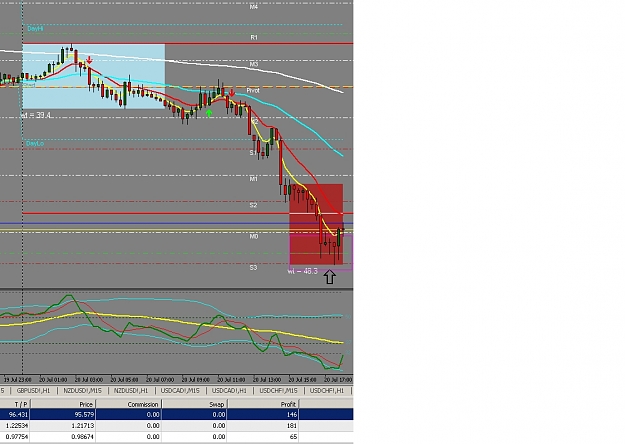Click the green up-arrow signal on the chart
Image resolution: width=625 pixels, height=444 pixels.
[208, 113]
